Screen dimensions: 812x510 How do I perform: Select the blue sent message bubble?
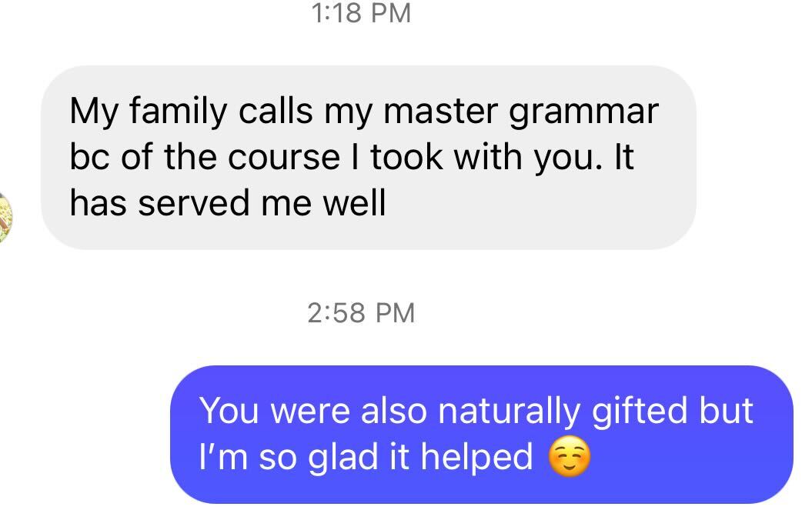tap(481, 434)
